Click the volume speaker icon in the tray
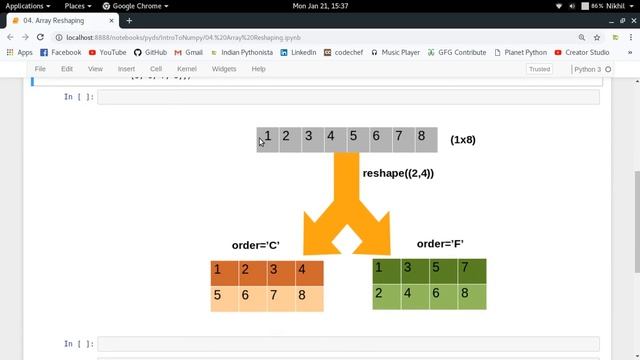The width and height of the screenshot is (640, 360). click(x=572, y=6)
